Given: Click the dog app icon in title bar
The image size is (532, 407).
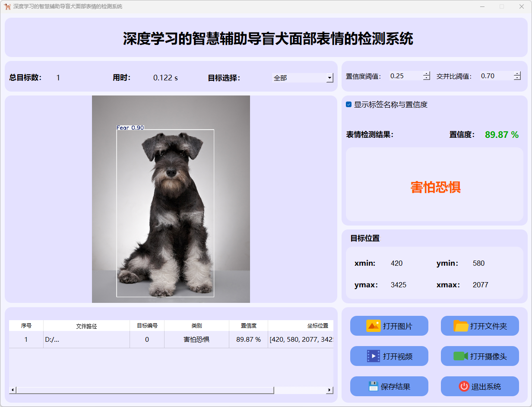Looking at the screenshot, I should click(7, 6).
